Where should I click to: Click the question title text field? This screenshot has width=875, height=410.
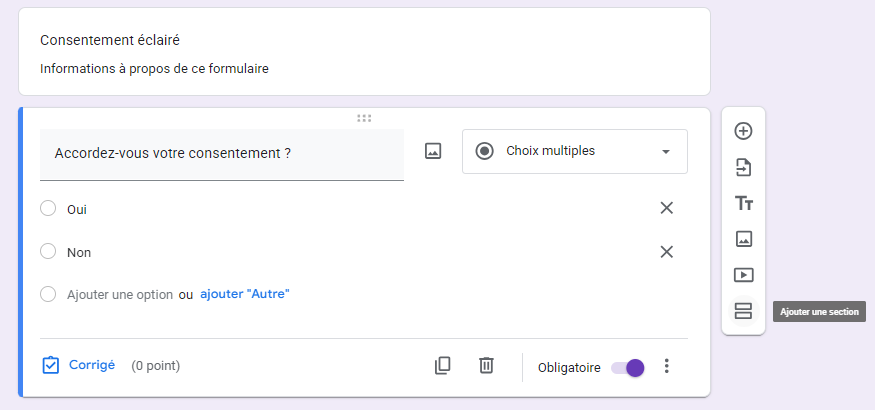pos(222,154)
